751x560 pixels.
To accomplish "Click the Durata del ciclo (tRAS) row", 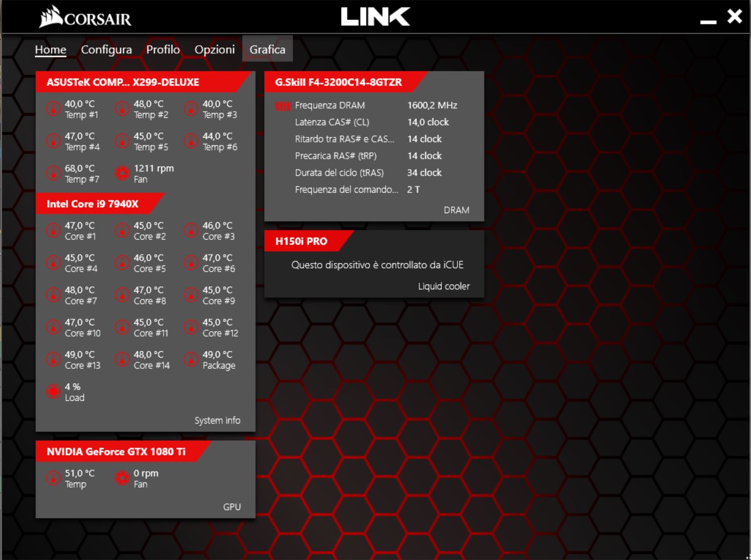I will [x=368, y=172].
